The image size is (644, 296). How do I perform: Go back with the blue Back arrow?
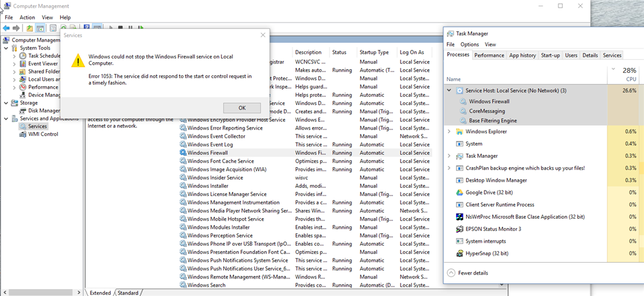tap(6, 28)
